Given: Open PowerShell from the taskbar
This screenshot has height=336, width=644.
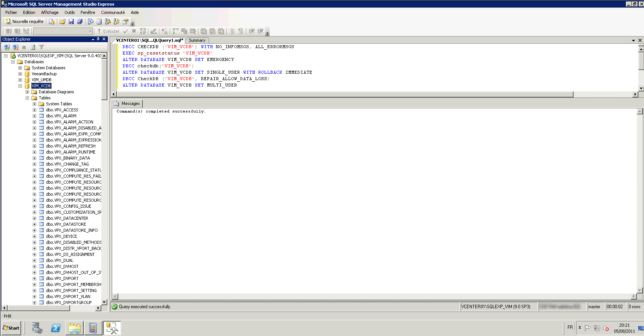Looking at the screenshot, I should [x=56, y=328].
